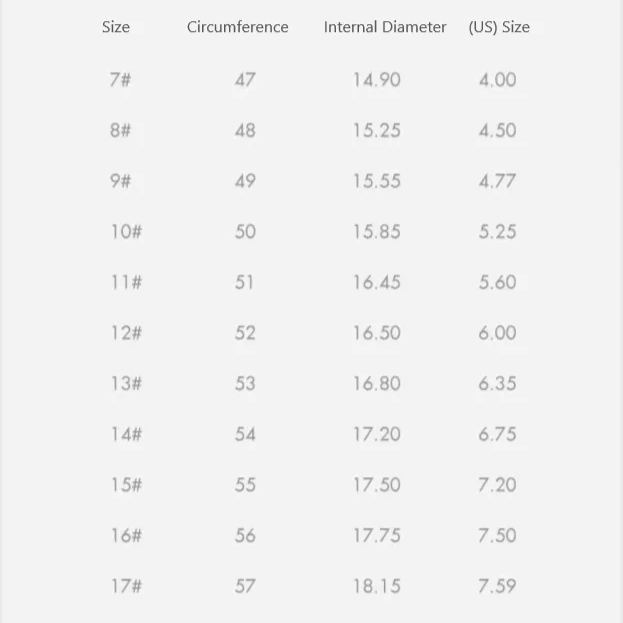623x623 pixels.
Task: Click the 10# size row label
Action: tap(126, 231)
